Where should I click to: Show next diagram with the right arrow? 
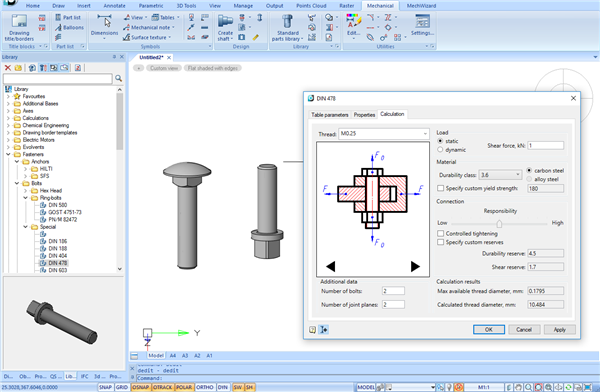click(415, 266)
